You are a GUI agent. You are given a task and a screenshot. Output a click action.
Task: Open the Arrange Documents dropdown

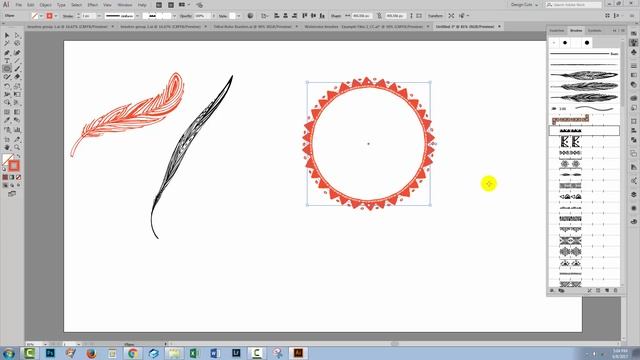pyautogui.click(x=184, y=5)
